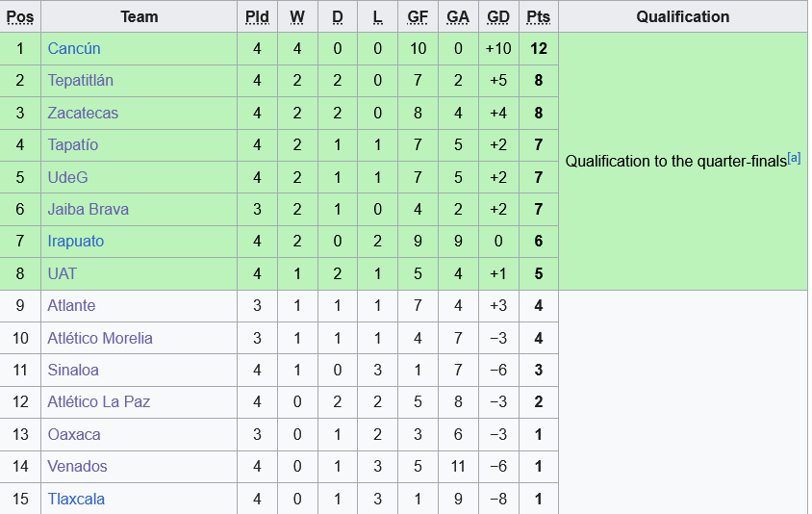
Task: Open Atlético Morelia team link
Action: [x=100, y=338]
